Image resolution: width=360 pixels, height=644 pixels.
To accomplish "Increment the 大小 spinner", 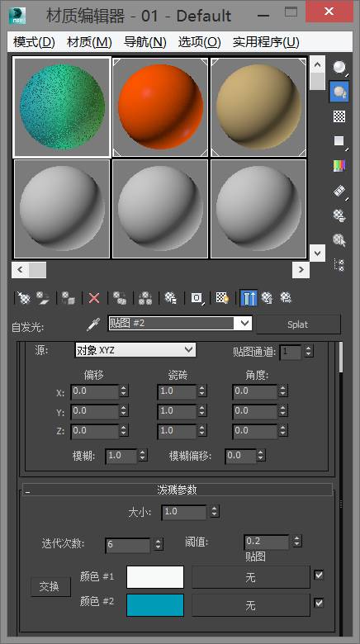I will tap(214, 509).
